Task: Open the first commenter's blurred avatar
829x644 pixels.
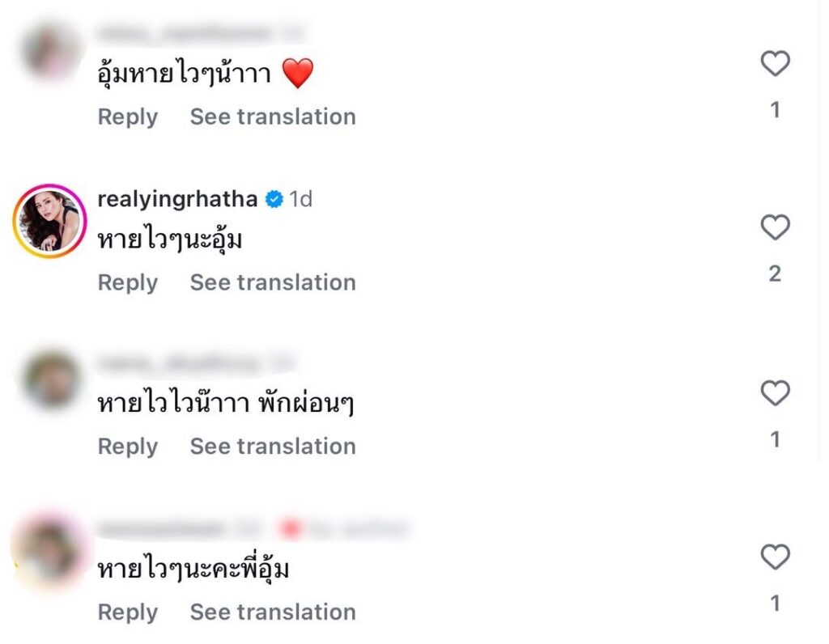Action: pos(50,50)
